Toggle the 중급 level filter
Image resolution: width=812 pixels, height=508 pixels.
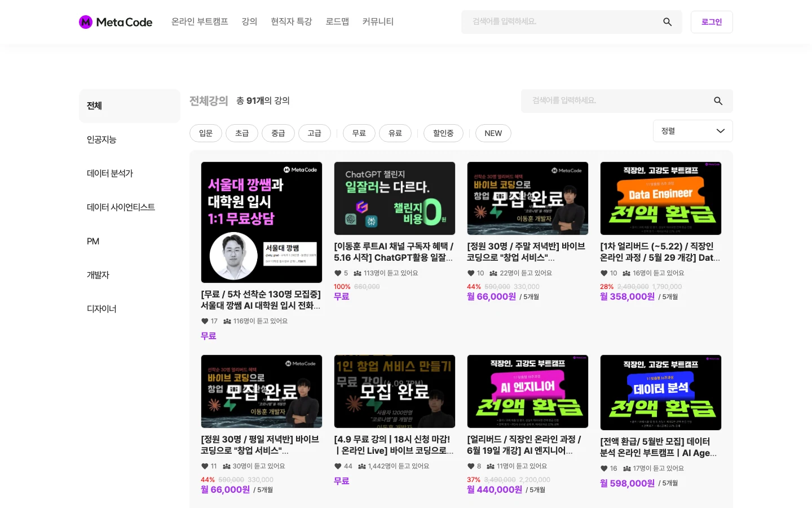(278, 133)
